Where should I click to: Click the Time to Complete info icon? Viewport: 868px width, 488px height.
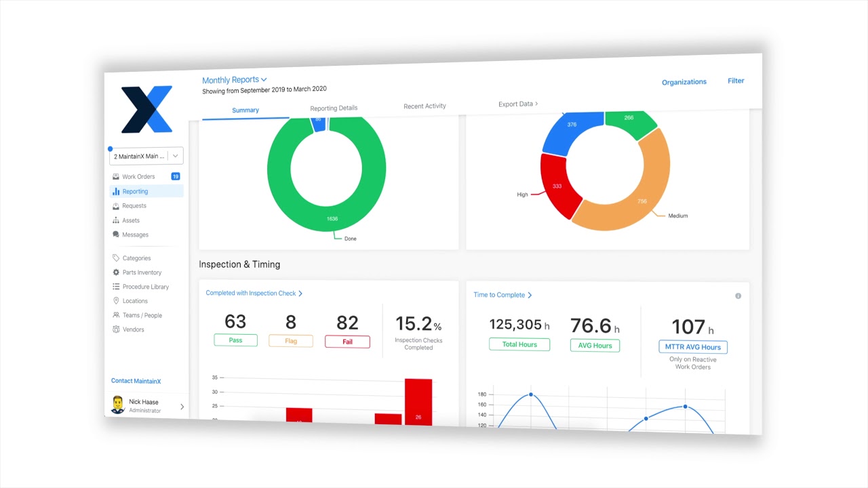pyautogui.click(x=738, y=296)
